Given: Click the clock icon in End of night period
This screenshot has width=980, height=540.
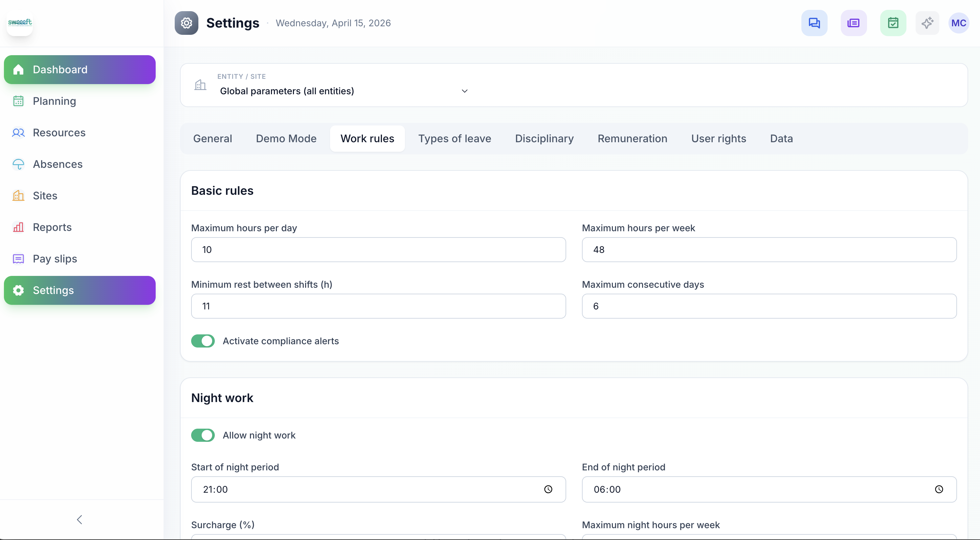Looking at the screenshot, I should [939, 489].
